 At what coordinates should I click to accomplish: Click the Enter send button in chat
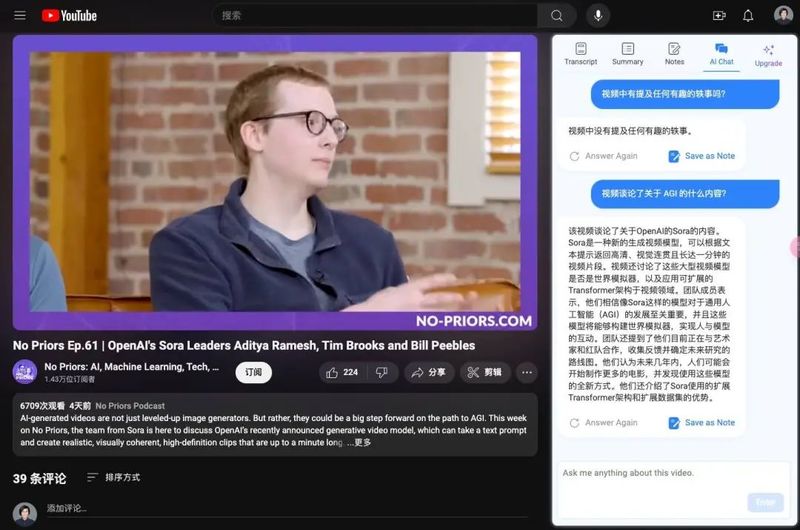765,502
